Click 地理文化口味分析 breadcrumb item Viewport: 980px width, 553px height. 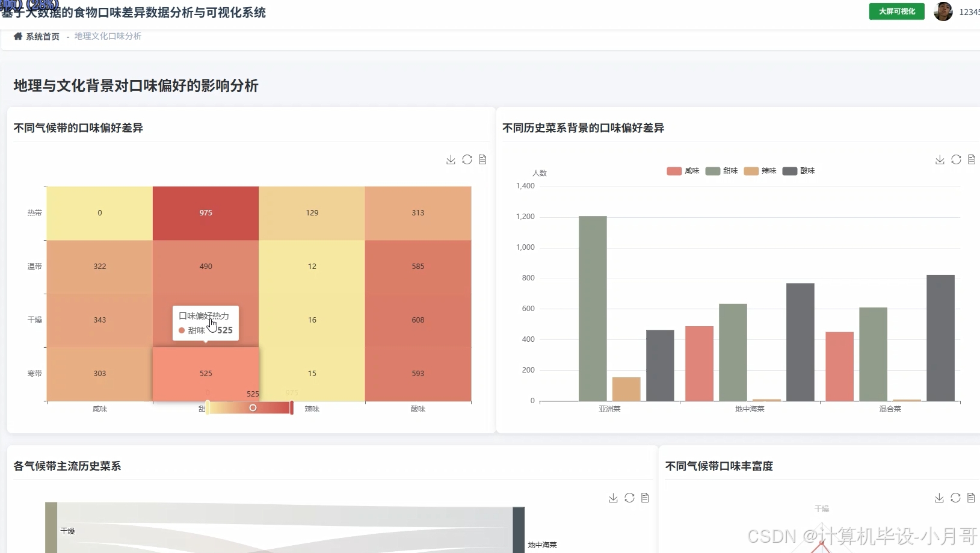(108, 36)
